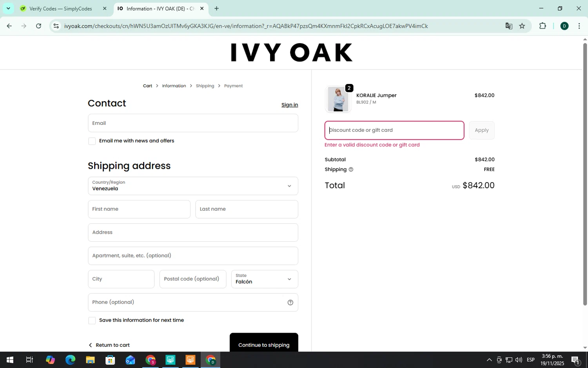Viewport: 588px width, 368px height.
Task: Click the IVY OAK logo
Action: 291,52
